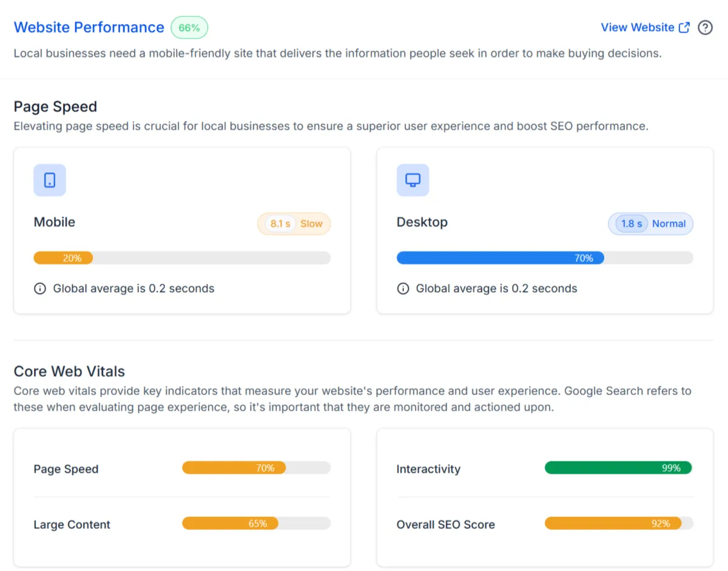Click the Overall SEO Score label
This screenshot has width=728, height=571.
pyautogui.click(x=445, y=525)
